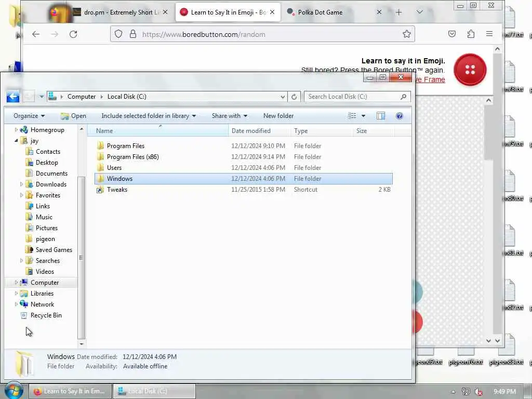532x399 pixels.
Task: Sort by Name column header
Action: 158,131
